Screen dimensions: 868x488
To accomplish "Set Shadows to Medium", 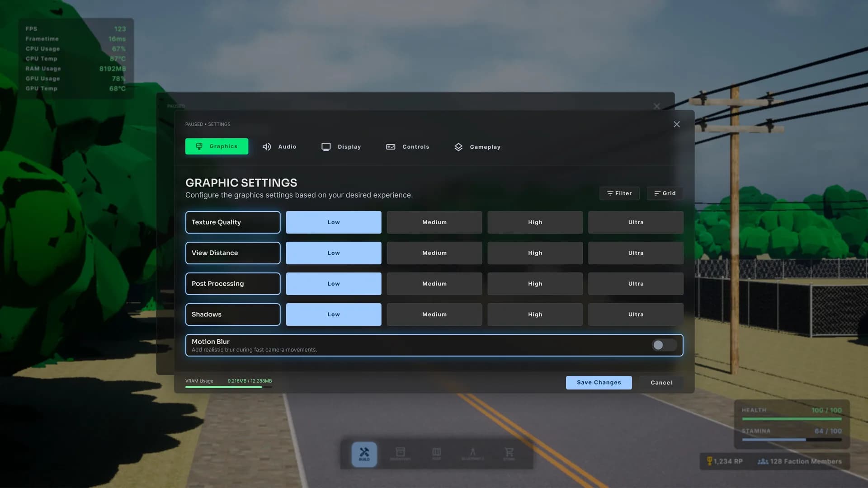I will pos(434,314).
